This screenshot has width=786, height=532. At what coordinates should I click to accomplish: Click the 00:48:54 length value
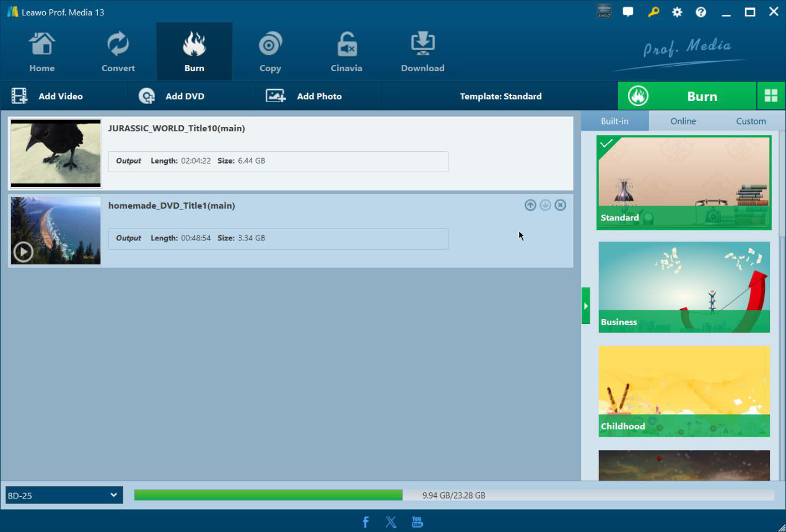pos(196,238)
